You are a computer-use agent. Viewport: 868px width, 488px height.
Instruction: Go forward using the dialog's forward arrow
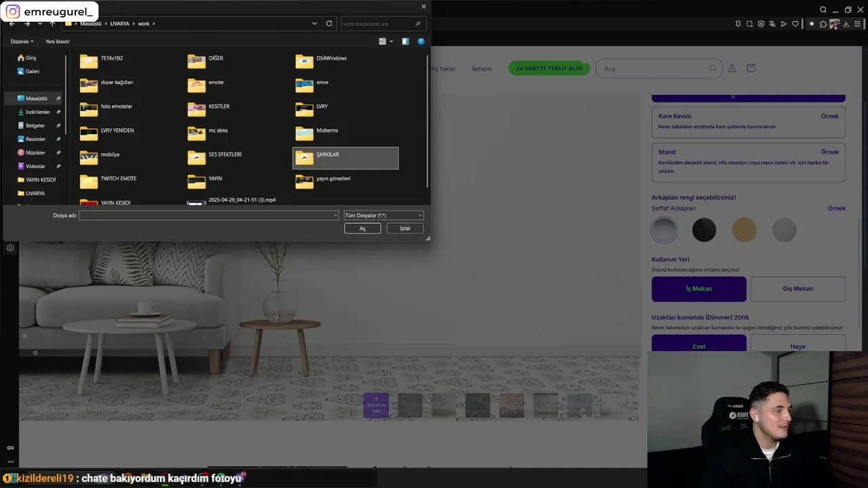click(27, 24)
